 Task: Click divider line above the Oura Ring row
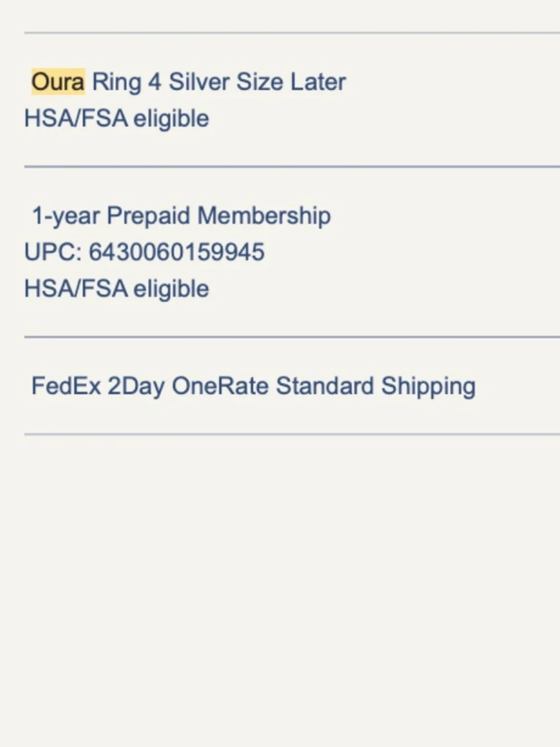pos(292,33)
